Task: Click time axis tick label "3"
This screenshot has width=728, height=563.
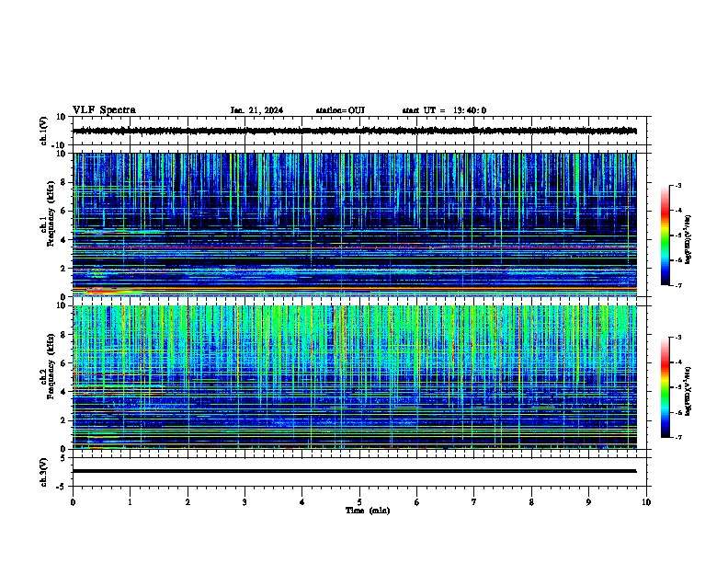Action: (245, 502)
